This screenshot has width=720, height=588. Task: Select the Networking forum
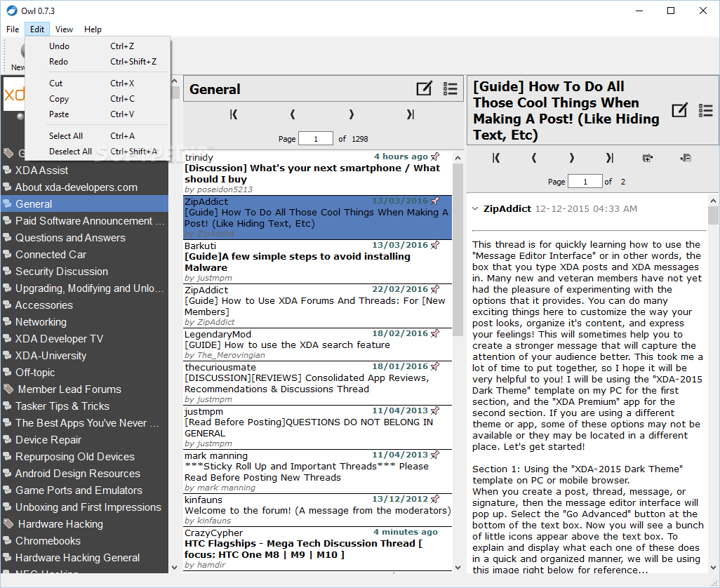coord(84,322)
